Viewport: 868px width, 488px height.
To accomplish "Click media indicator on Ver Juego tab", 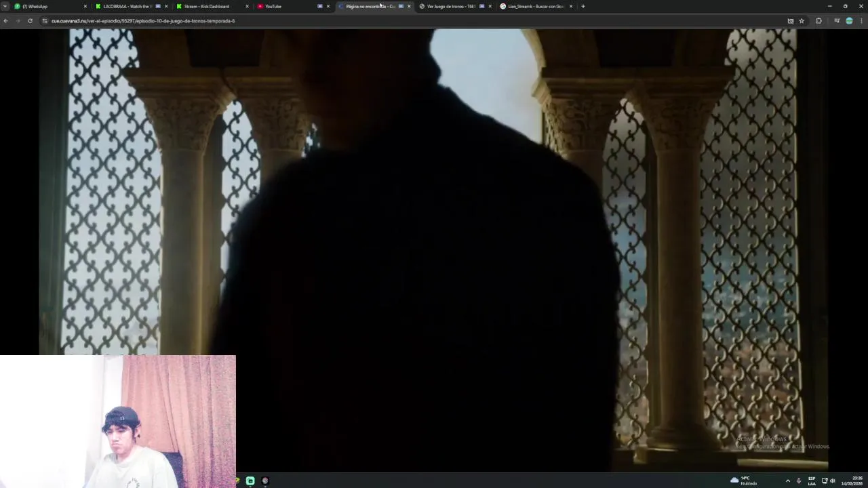I will 481,6.
